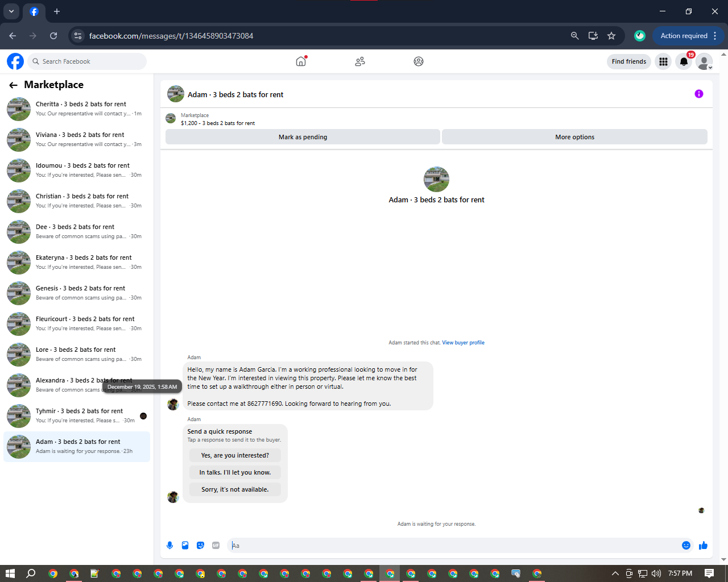
Task: Open the Windows notification center
Action: pos(709,573)
